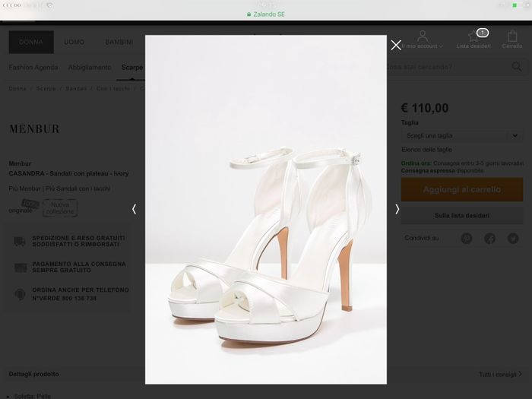Share the product on Twitter

coord(513,239)
